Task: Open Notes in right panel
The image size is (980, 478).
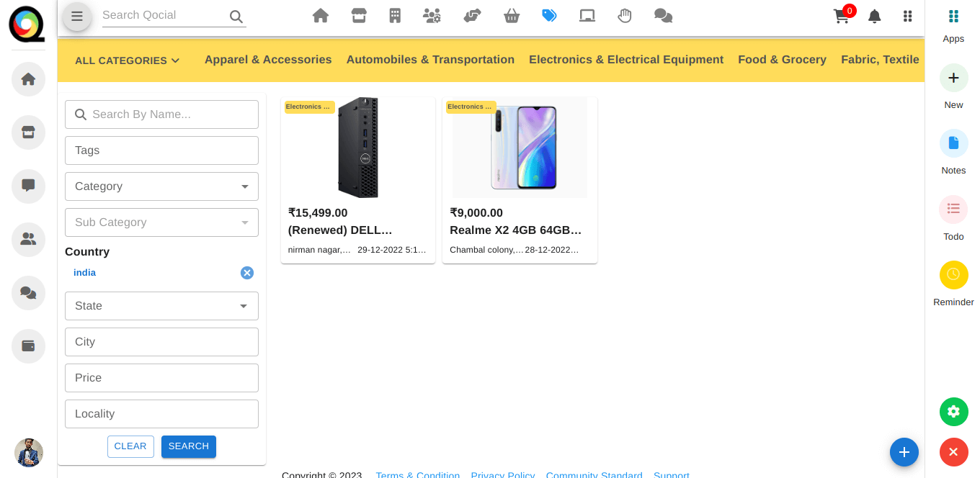Action: (953, 143)
